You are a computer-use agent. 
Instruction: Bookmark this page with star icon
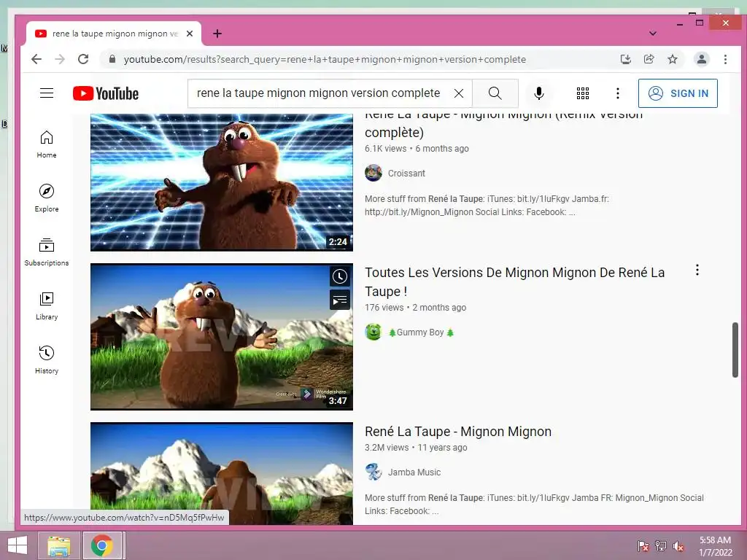[x=672, y=59]
